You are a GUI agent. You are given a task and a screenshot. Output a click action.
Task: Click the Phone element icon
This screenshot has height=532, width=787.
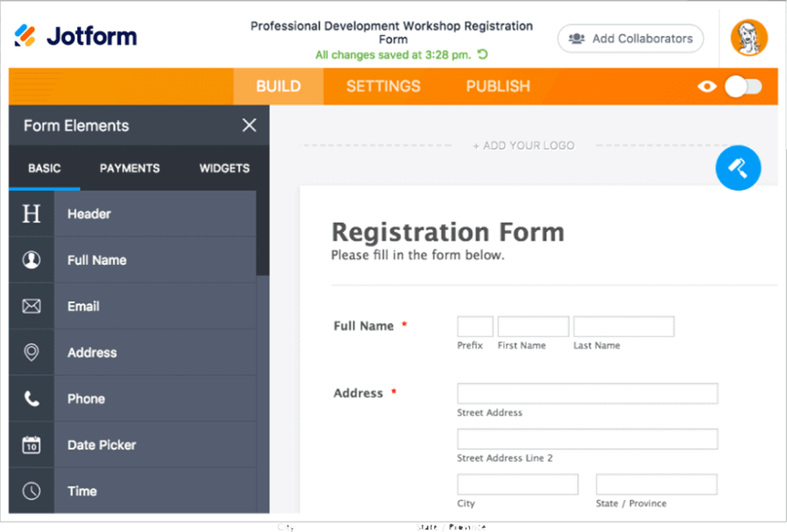[x=31, y=399]
